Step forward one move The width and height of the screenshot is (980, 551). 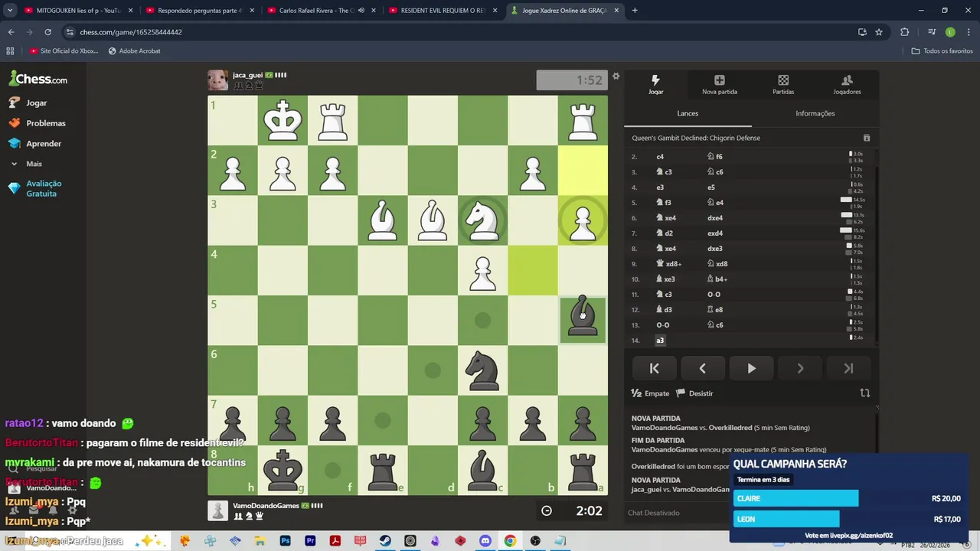pyautogui.click(x=800, y=368)
